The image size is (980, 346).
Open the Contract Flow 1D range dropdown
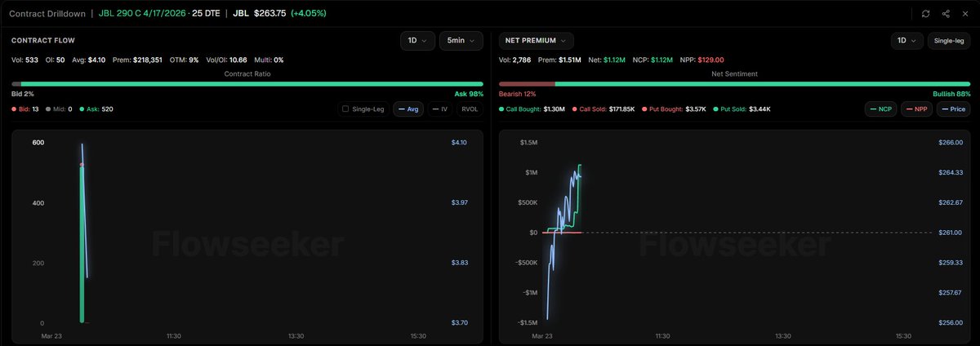(x=417, y=40)
